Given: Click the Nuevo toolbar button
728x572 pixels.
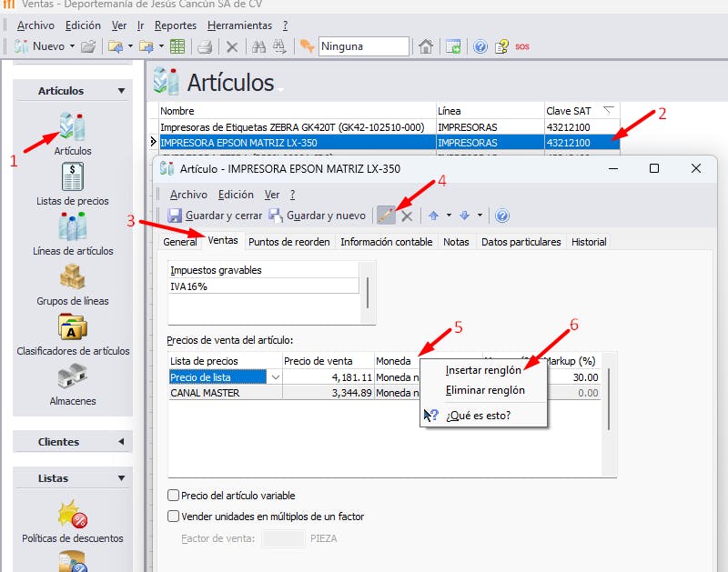Looking at the screenshot, I should pos(39,46).
